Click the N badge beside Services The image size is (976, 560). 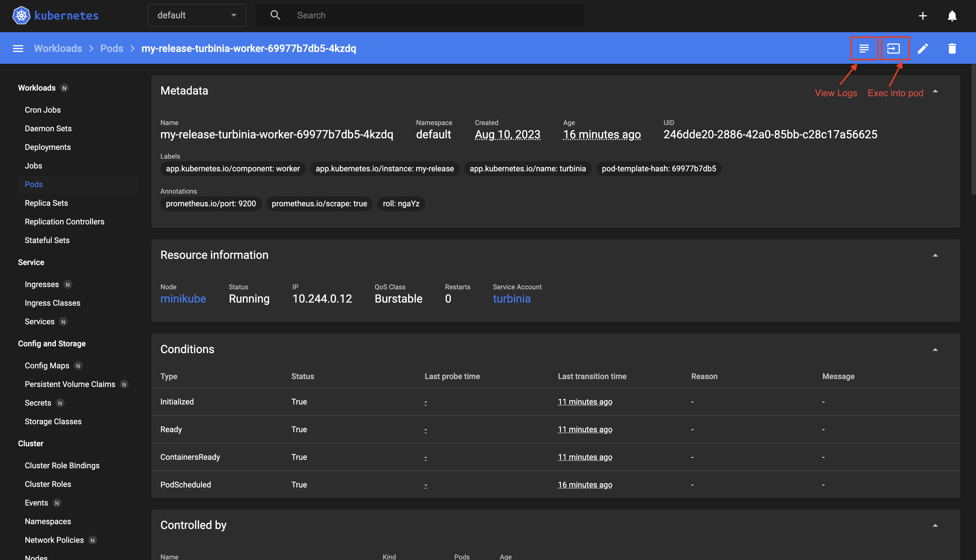[x=64, y=322]
